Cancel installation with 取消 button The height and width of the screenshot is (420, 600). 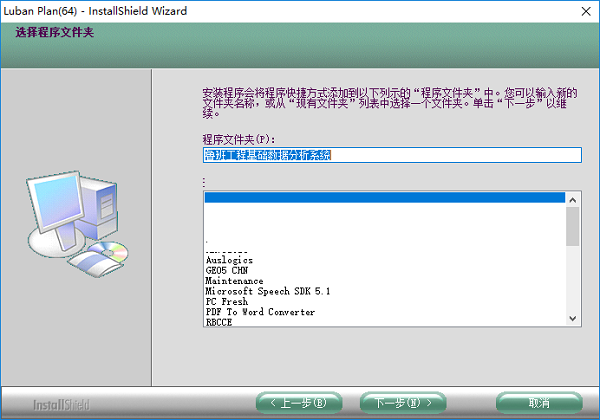(x=539, y=403)
